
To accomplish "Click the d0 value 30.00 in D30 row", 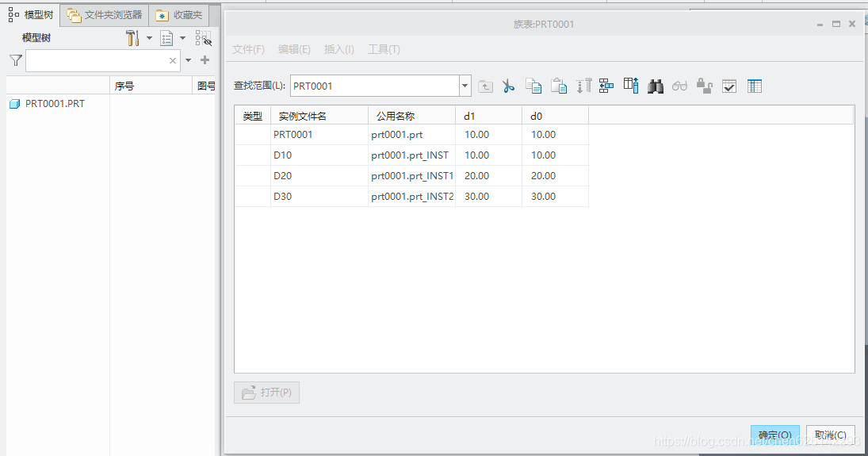I will pyautogui.click(x=555, y=196).
